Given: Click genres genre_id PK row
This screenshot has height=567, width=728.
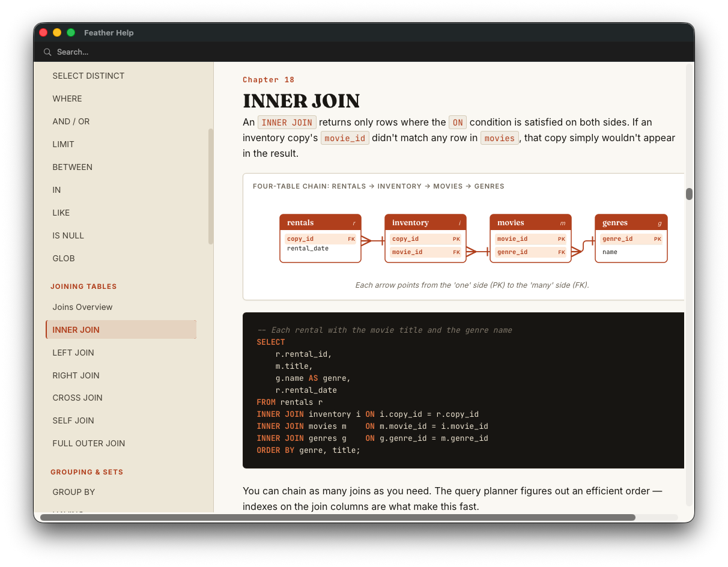Looking at the screenshot, I should [631, 239].
